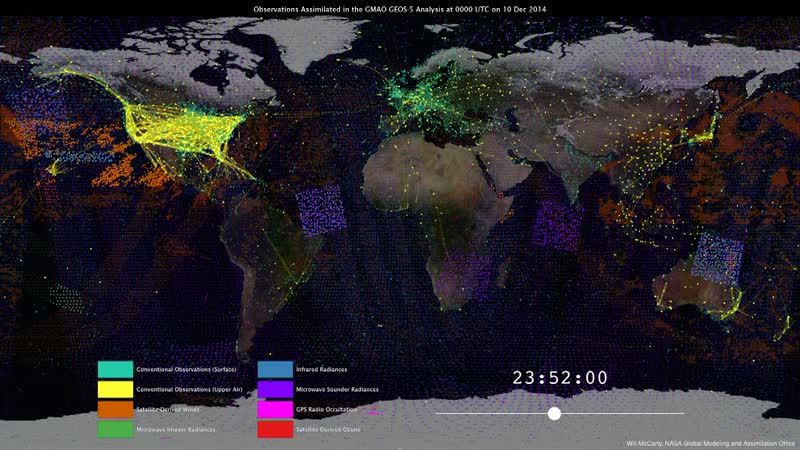This screenshot has height=450, width=800.
Task: Select the purple Microwave Sounder Radiances swatch
Action: point(275,389)
